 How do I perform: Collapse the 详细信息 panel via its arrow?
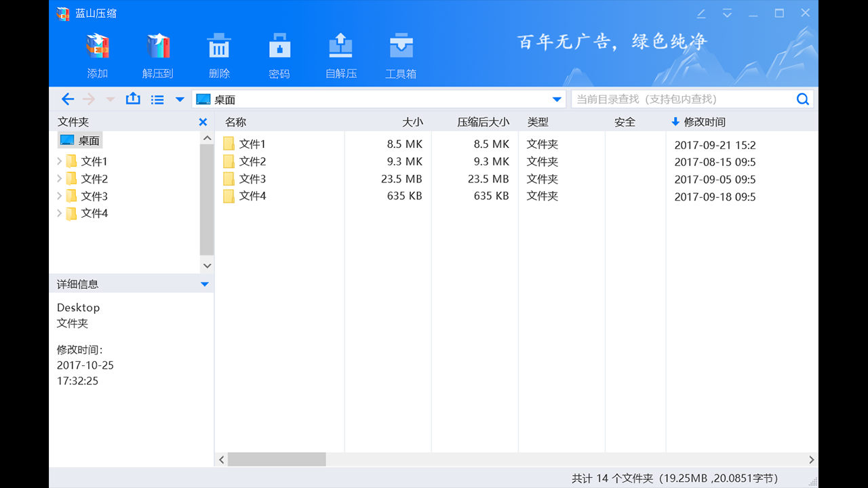pos(204,284)
